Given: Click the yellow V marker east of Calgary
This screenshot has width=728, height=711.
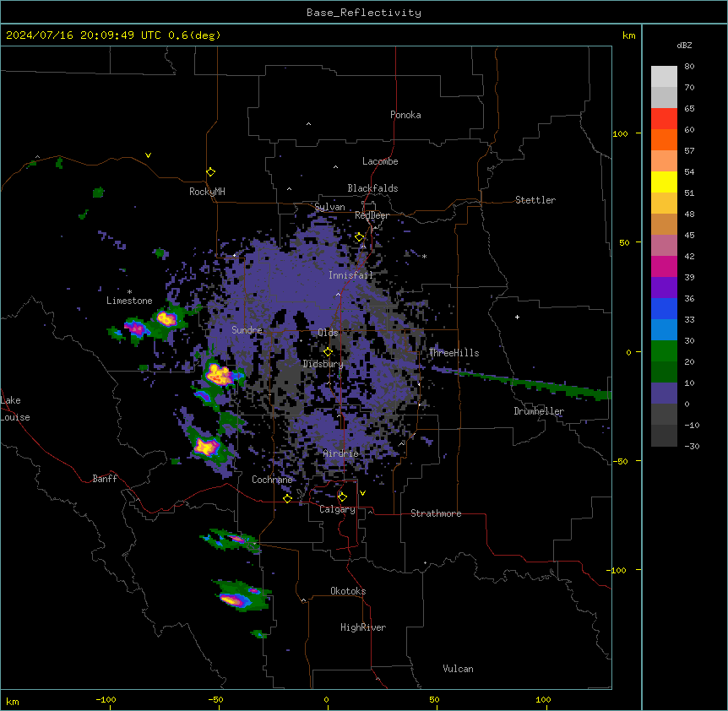Looking at the screenshot, I should tap(362, 493).
